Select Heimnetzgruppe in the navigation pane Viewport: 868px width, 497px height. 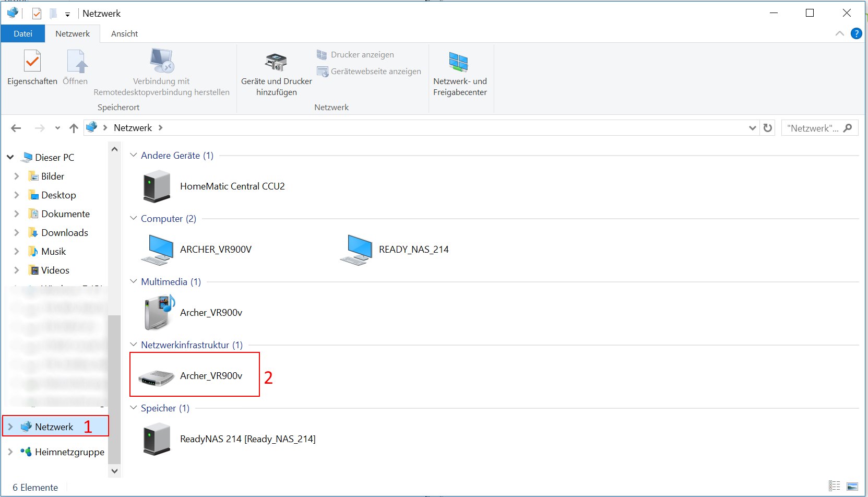[69, 452]
